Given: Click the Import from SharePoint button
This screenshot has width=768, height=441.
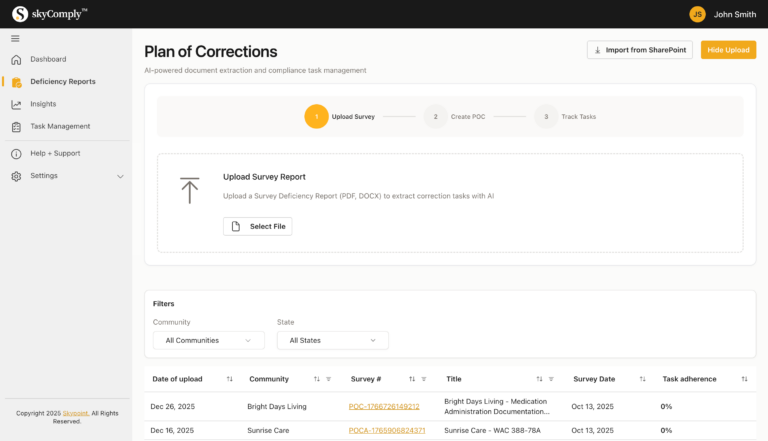Looking at the screenshot, I should 639,50.
